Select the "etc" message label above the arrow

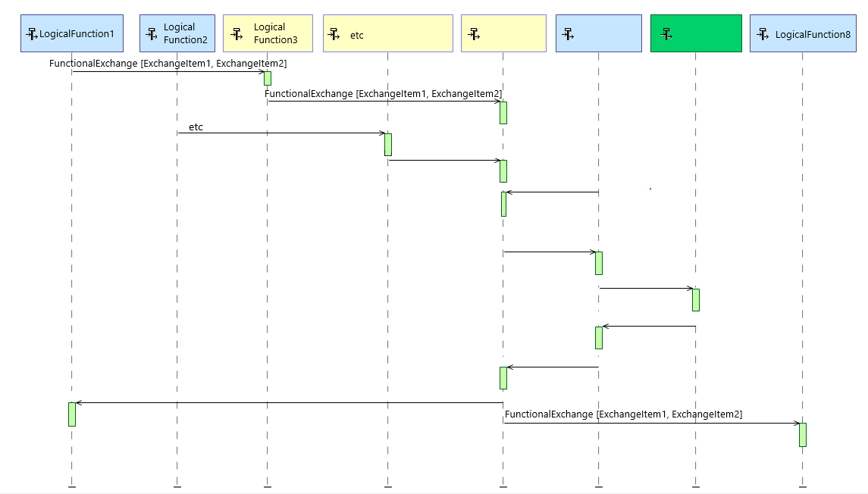(x=196, y=127)
